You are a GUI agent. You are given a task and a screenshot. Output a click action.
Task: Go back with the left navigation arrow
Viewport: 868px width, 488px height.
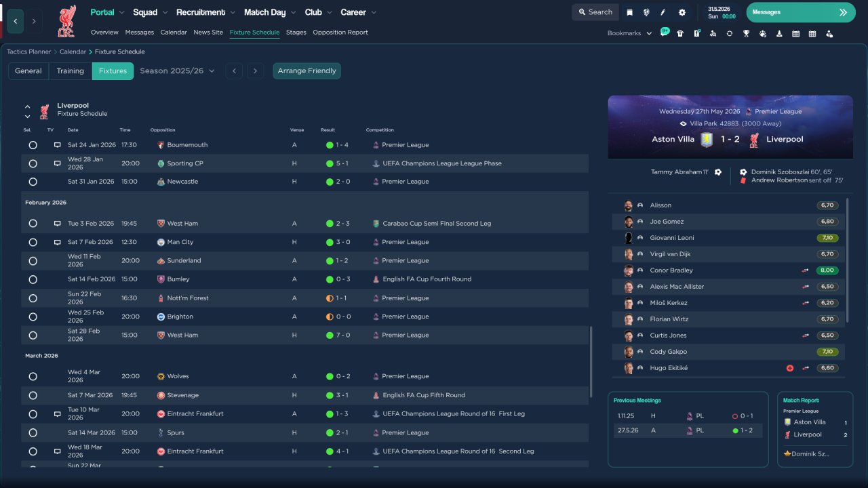(16, 21)
